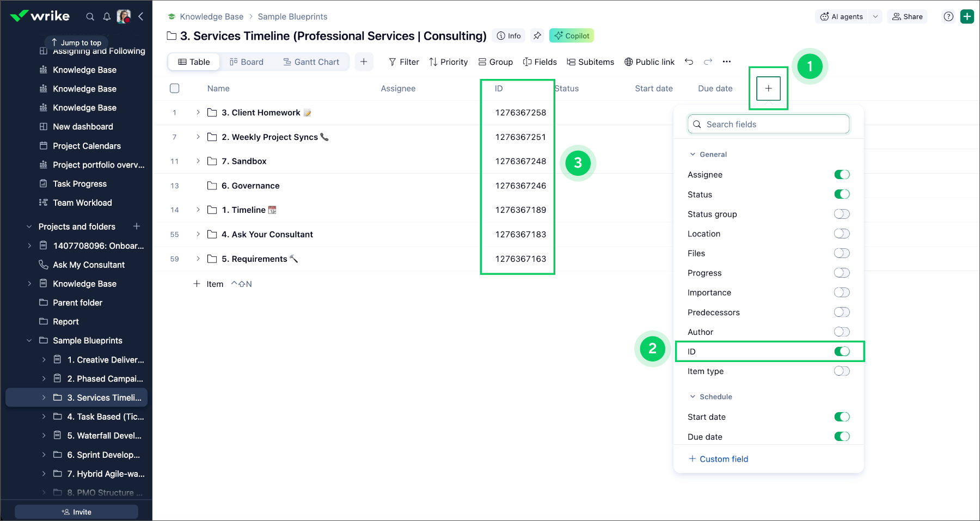Click the Wrike logo
Image resolution: width=980 pixels, height=521 pixels.
click(x=40, y=16)
